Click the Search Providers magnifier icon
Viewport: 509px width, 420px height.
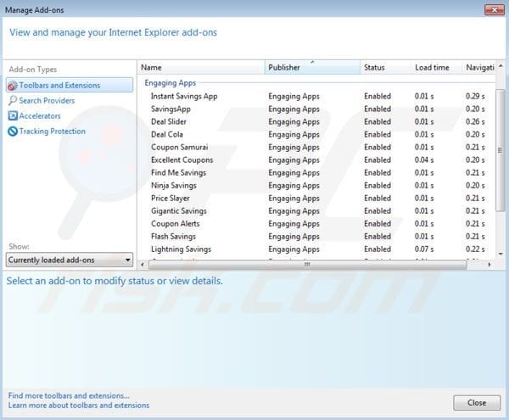(x=13, y=101)
